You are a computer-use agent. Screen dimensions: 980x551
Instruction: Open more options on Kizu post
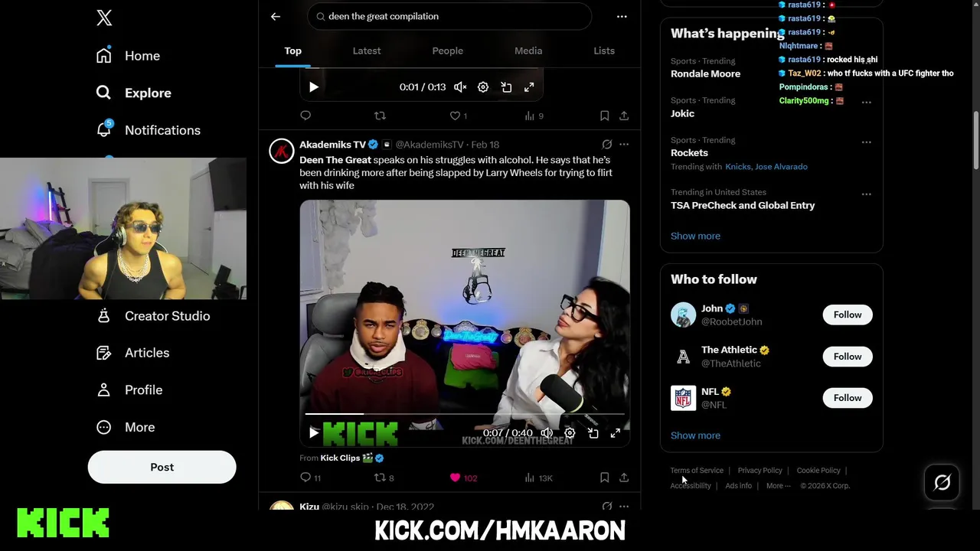tap(624, 506)
